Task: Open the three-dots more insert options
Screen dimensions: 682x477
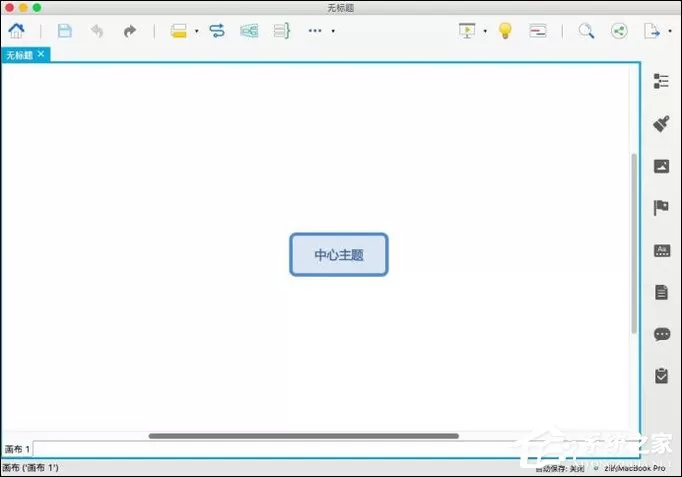Action: (315, 31)
